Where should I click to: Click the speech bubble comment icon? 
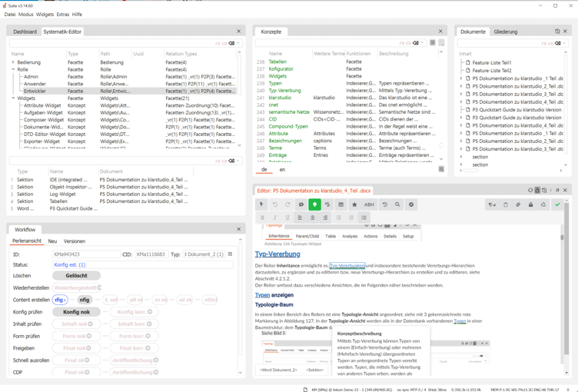[301, 204]
